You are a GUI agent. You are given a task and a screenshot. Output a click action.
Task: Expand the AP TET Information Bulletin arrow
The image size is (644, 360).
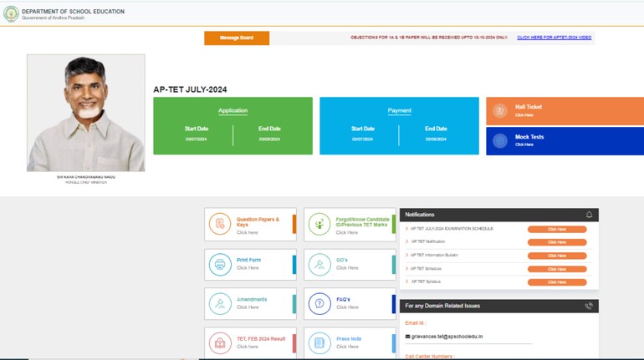coord(406,255)
